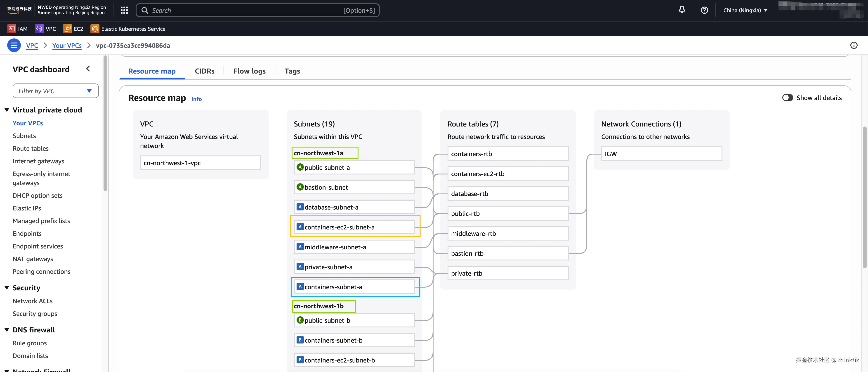Switch to the CIDRs tab
Image resolution: width=868 pixels, height=372 pixels.
tap(204, 71)
